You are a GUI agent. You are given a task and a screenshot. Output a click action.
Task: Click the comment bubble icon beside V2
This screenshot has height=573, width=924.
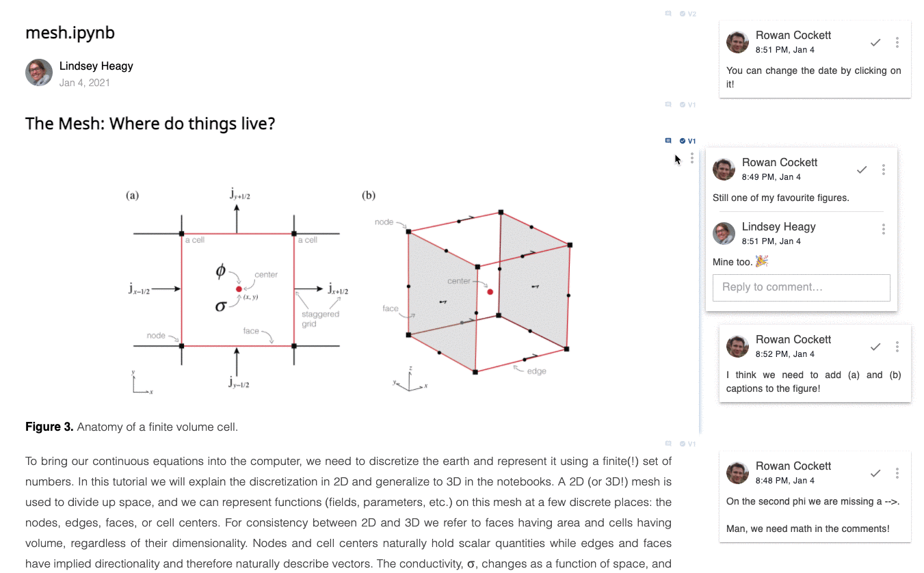[668, 13]
